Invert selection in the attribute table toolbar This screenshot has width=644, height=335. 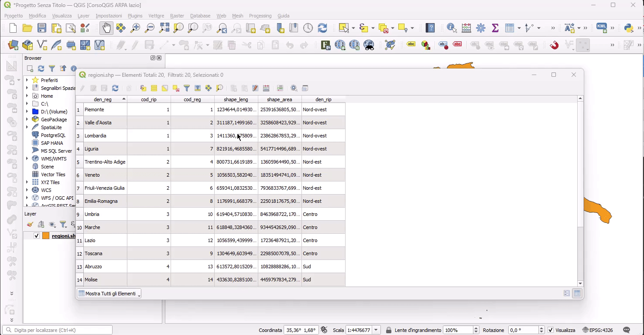pos(165,88)
